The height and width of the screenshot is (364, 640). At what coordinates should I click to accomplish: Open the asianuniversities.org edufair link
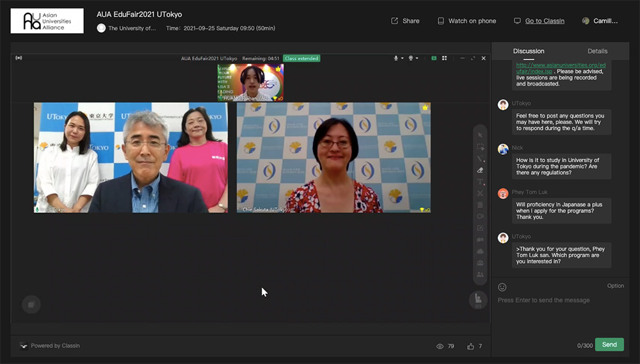pos(561,68)
